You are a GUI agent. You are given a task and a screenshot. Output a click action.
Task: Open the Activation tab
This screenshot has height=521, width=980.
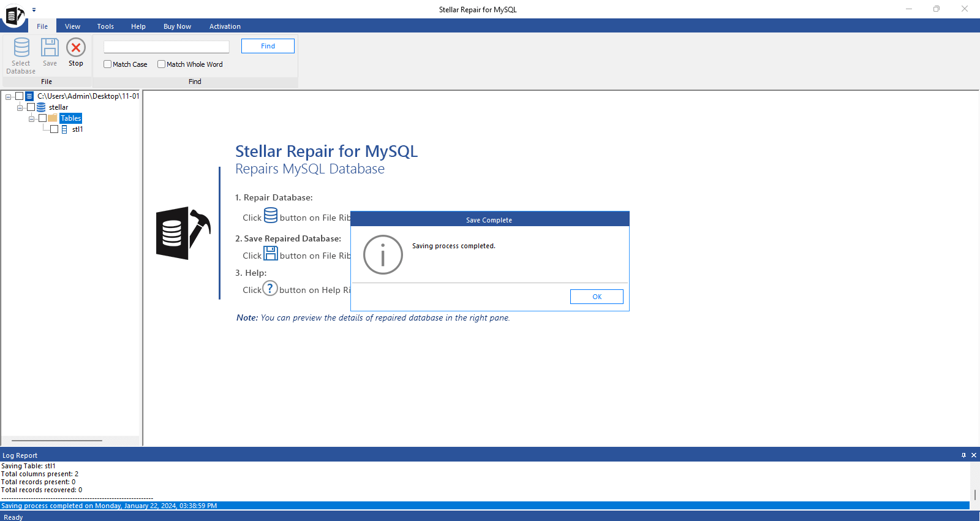pyautogui.click(x=225, y=26)
